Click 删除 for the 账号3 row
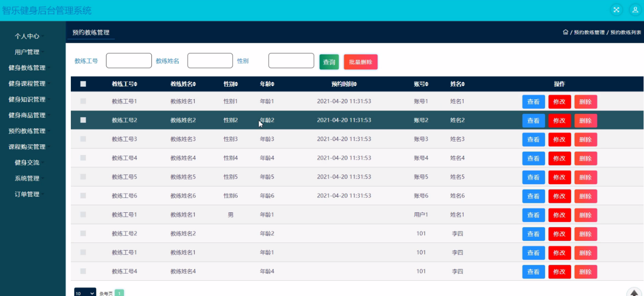Viewport: 644px width, 296px height. 585,139
